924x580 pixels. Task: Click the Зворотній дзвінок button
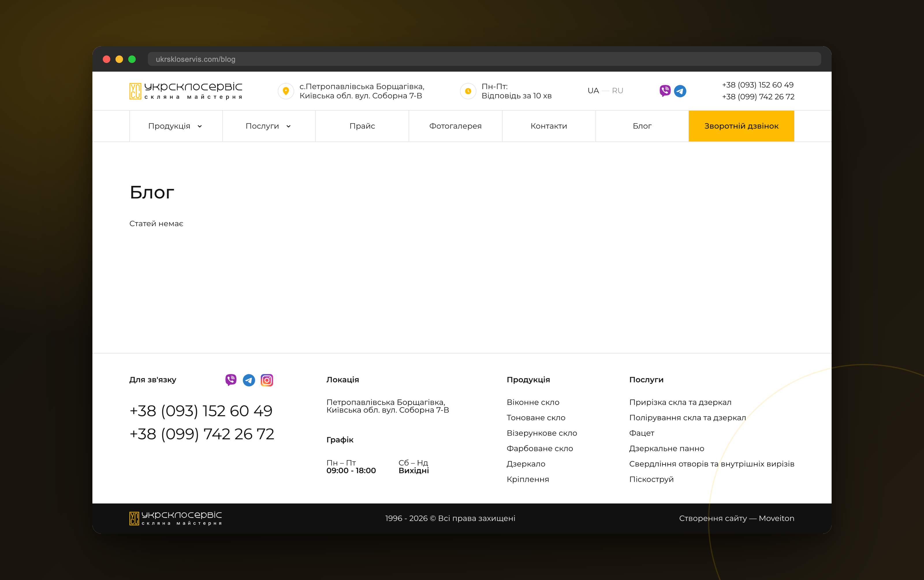(742, 126)
